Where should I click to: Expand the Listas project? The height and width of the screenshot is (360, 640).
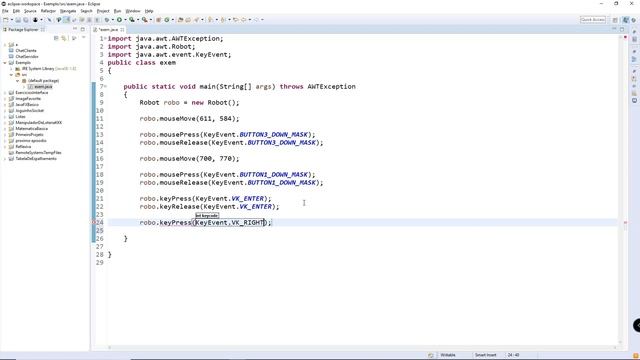5,117
